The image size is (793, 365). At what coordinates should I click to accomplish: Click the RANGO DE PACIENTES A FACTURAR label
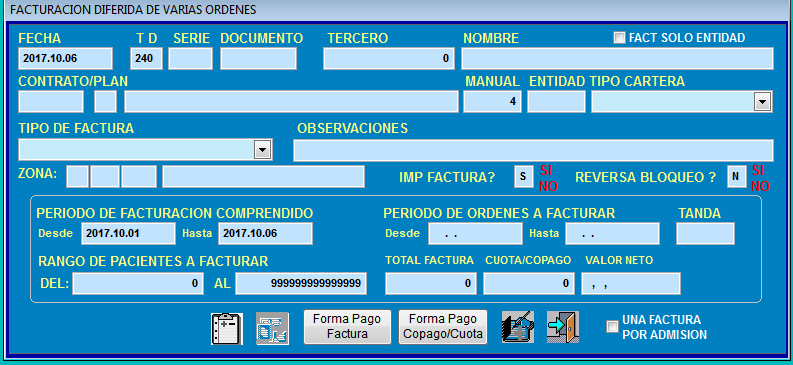click(153, 261)
